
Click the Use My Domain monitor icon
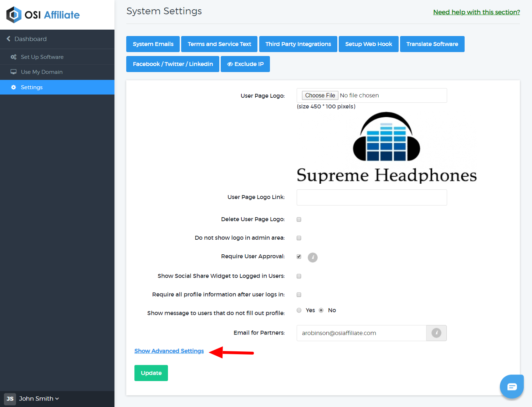[x=14, y=72]
